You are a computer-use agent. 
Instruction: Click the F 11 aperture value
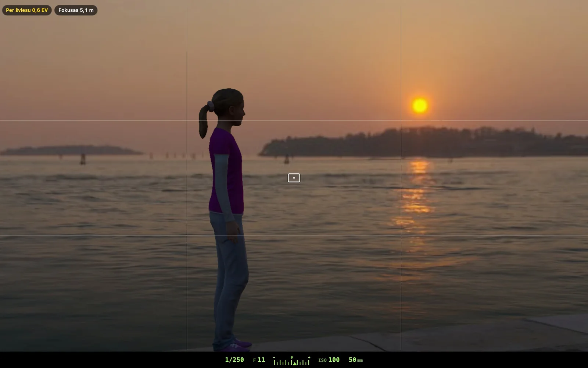tap(259, 360)
